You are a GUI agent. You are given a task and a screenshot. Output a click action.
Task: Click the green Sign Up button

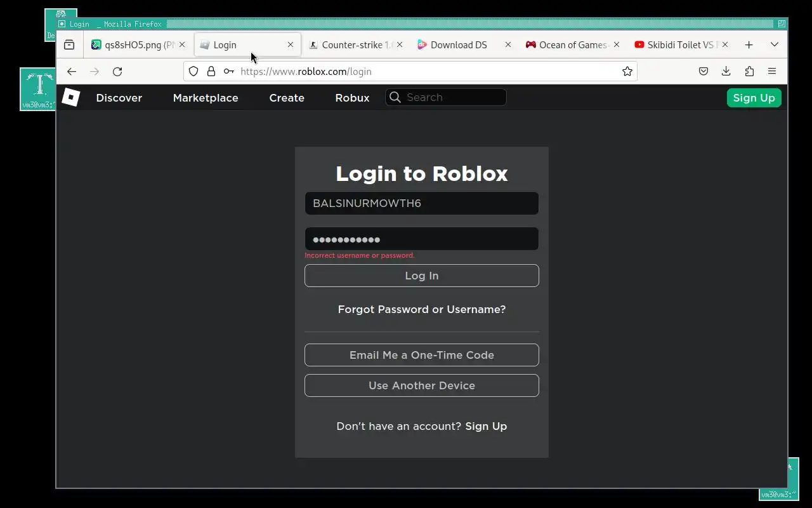(x=754, y=98)
